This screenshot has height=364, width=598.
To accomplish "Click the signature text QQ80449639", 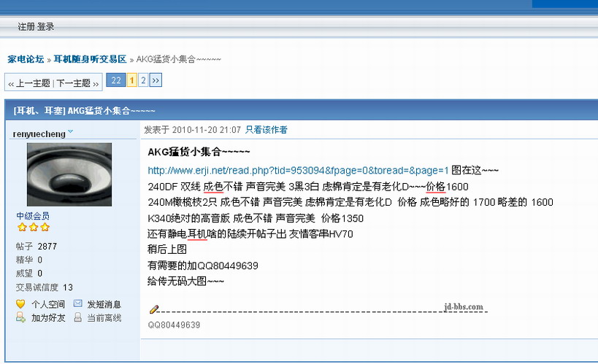I will click(174, 325).
